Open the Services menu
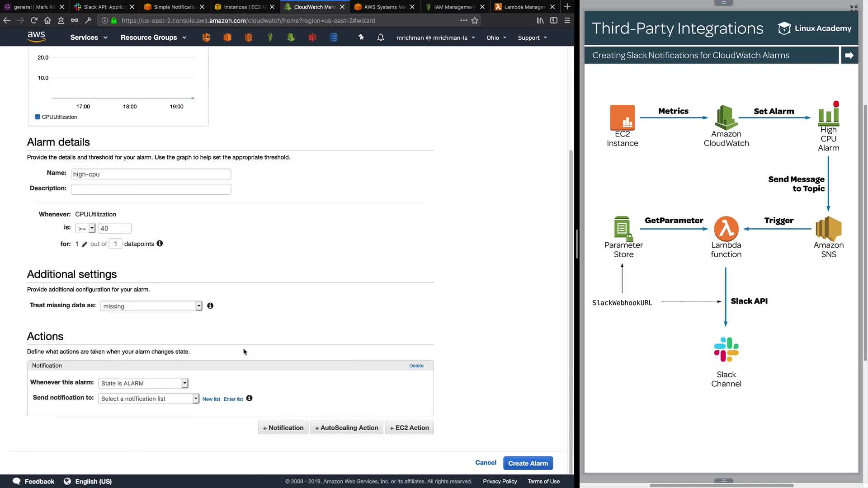868x488 pixels. click(x=89, y=38)
